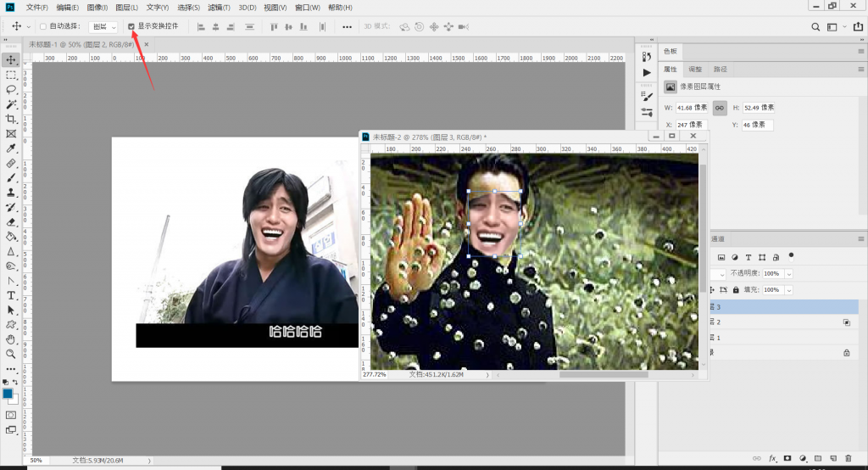
Task: Select the Clone Stamp tool
Action: coord(11,193)
